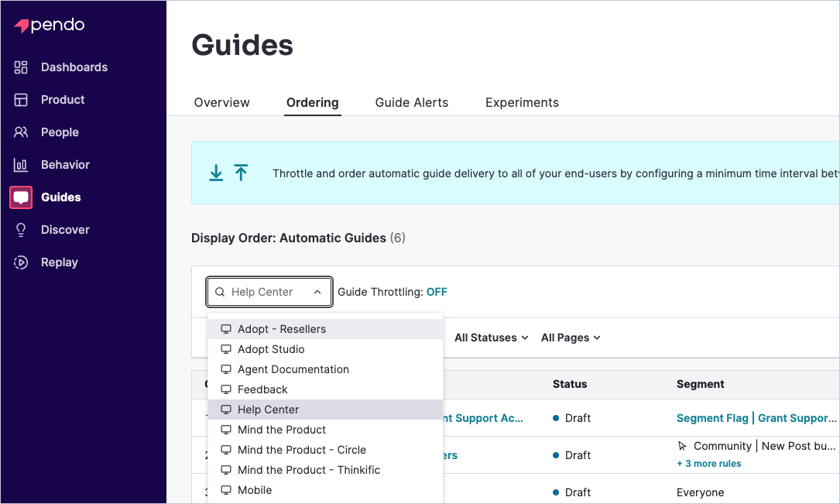This screenshot has width=840, height=504.
Task: Go to Replay in sidebar
Action: (x=60, y=262)
